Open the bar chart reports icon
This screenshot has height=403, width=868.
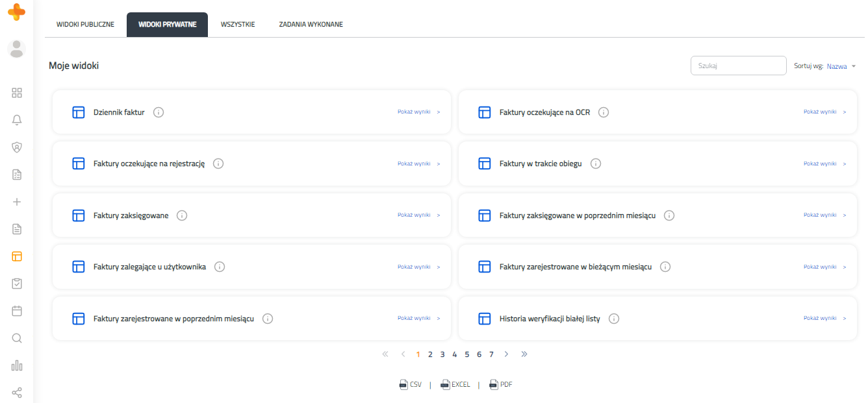17,365
